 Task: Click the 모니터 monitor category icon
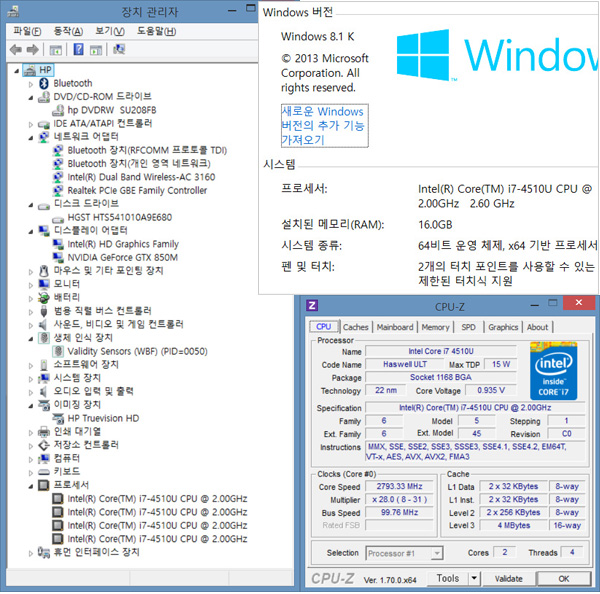coord(44,284)
